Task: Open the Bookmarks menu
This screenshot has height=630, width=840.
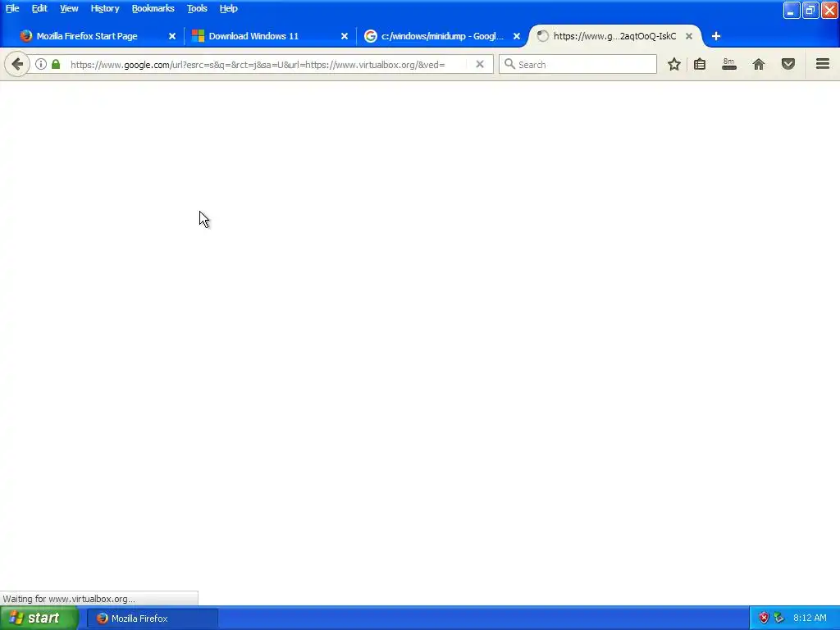Action: [x=153, y=8]
